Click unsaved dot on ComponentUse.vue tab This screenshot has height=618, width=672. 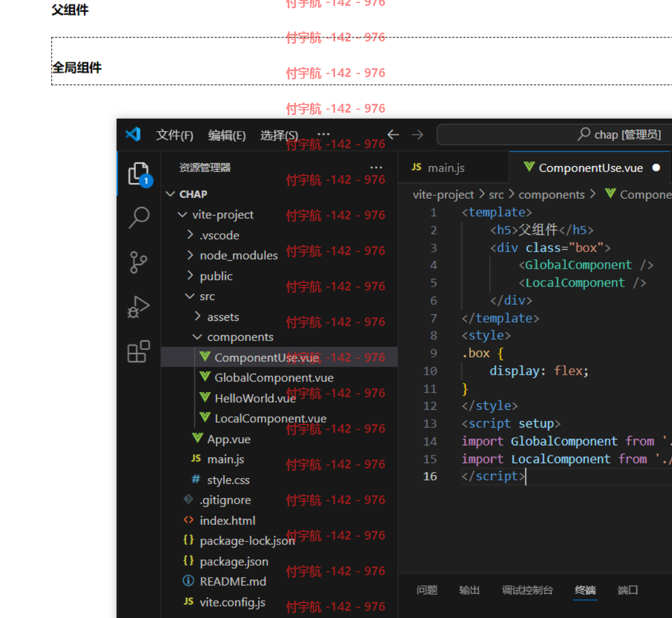[656, 168]
